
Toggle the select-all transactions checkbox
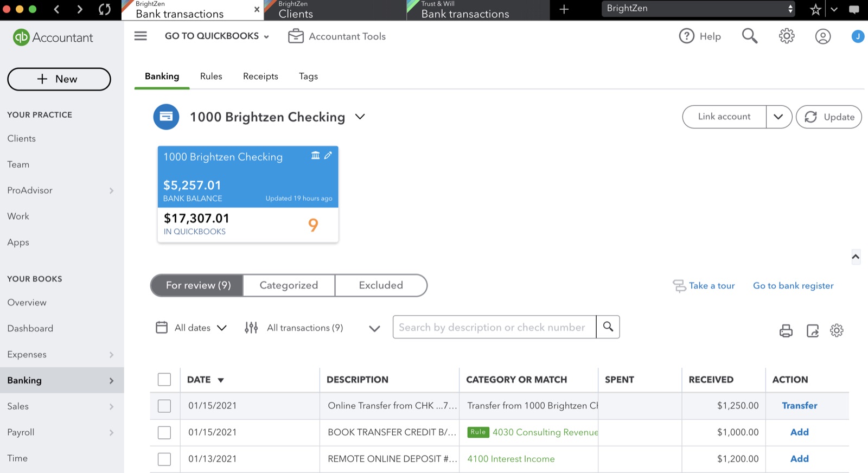164,379
